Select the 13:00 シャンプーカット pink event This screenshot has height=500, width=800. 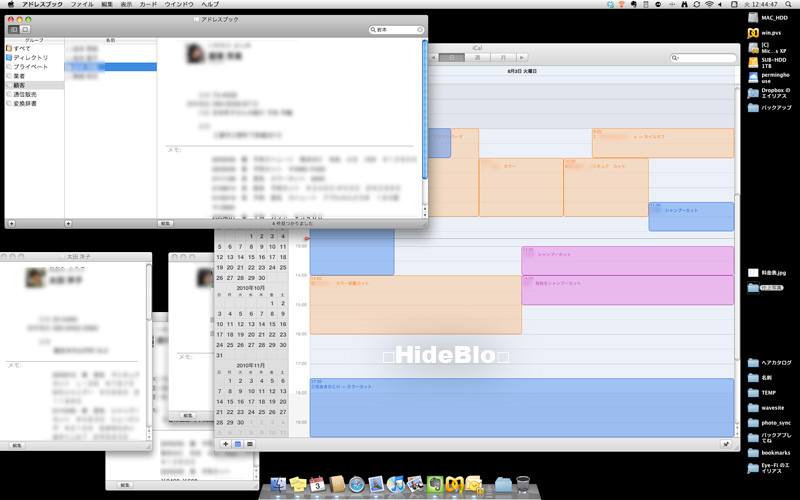(628, 261)
